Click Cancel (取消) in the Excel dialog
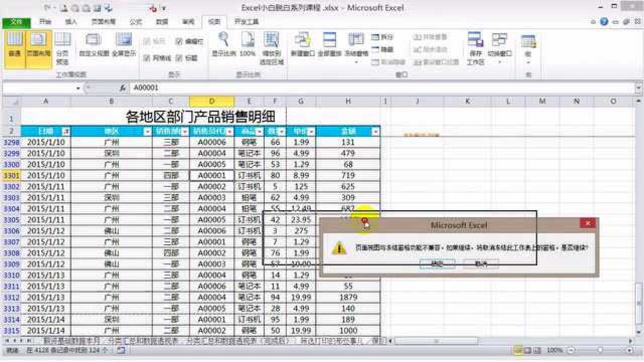Screen dimensions: 644x362 [481, 264]
